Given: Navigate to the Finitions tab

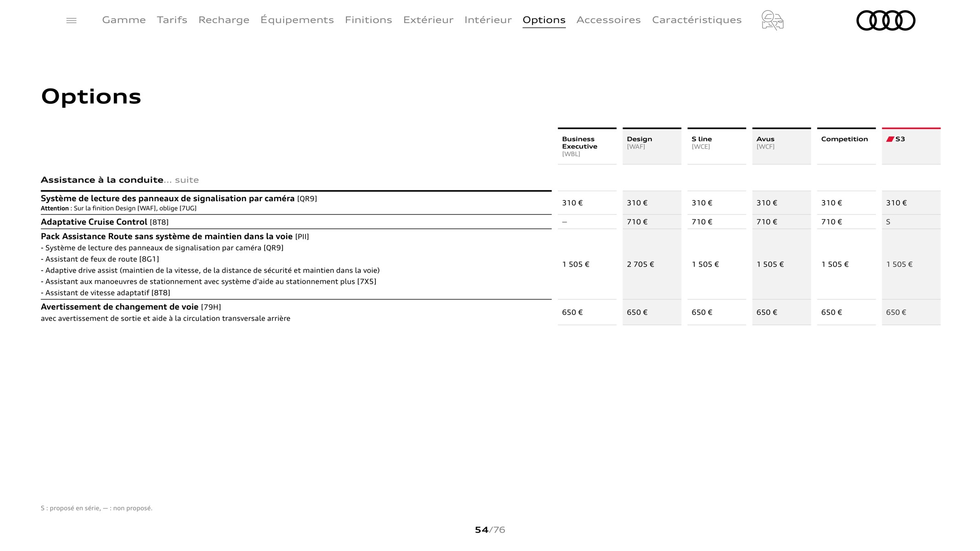Looking at the screenshot, I should pos(368,20).
